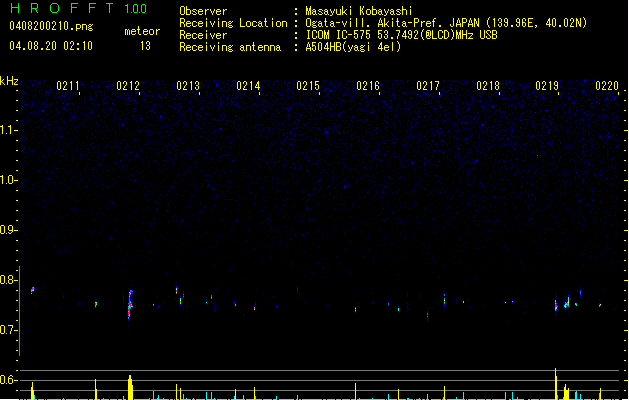Click the 0212 time marker
The width and height of the screenshot is (629, 400).
128,86
